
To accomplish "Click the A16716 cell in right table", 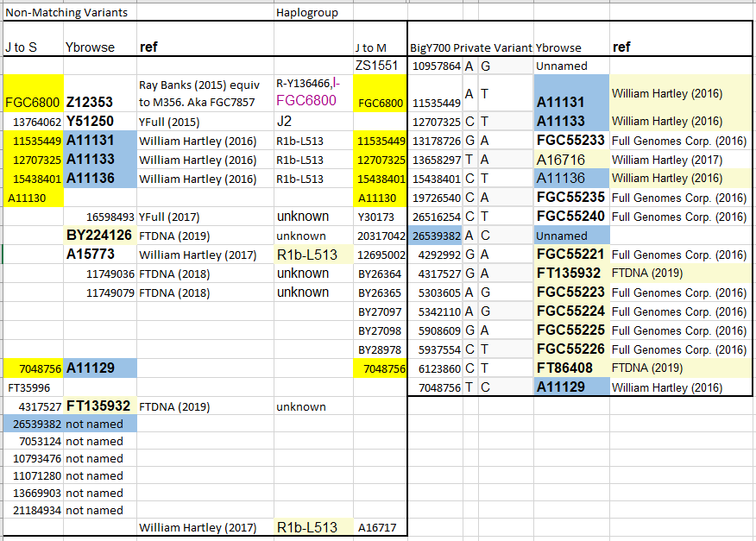I will click(571, 160).
